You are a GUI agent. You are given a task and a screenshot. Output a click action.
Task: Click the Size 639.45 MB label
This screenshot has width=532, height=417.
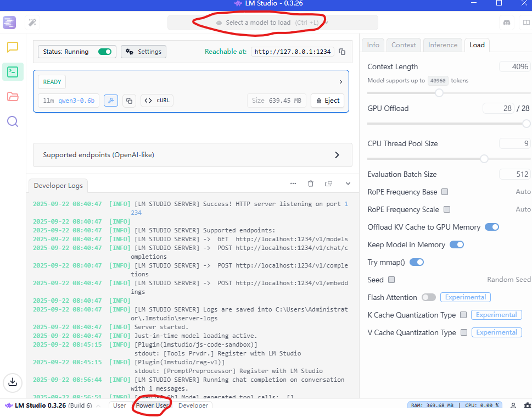277,101
